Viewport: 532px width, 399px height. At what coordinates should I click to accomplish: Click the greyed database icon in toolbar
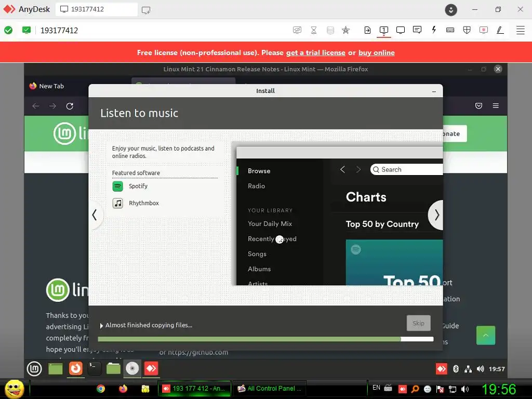(x=330, y=30)
